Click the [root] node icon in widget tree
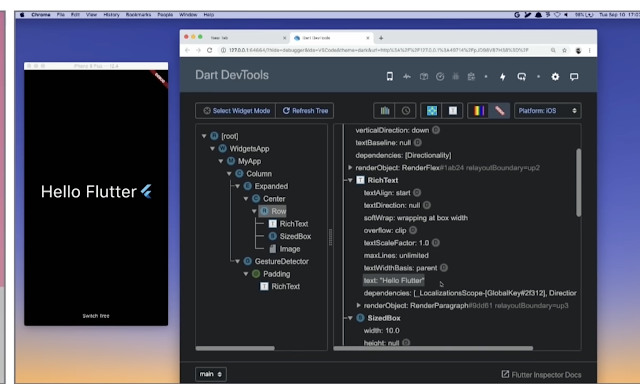This screenshot has width=640, height=384. pyautogui.click(x=214, y=136)
